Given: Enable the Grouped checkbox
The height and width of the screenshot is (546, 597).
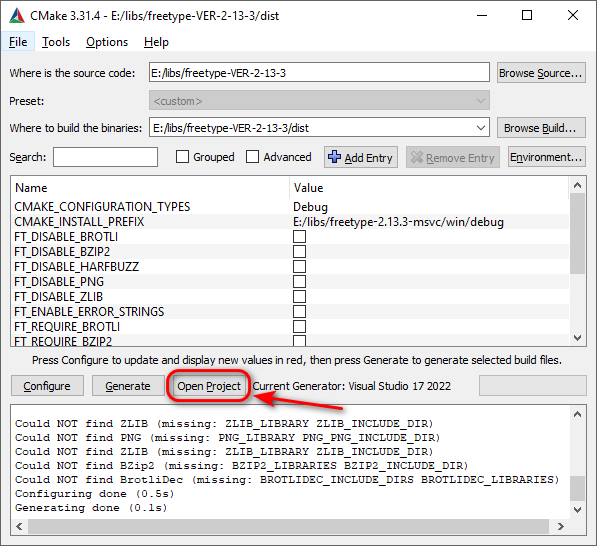Looking at the screenshot, I should coord(182,157).
